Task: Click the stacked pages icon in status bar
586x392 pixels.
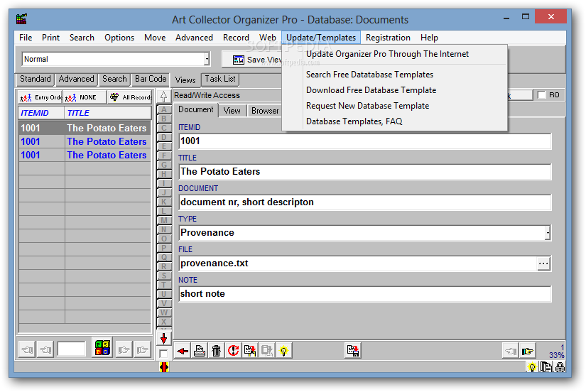Action: click(546, 367)
